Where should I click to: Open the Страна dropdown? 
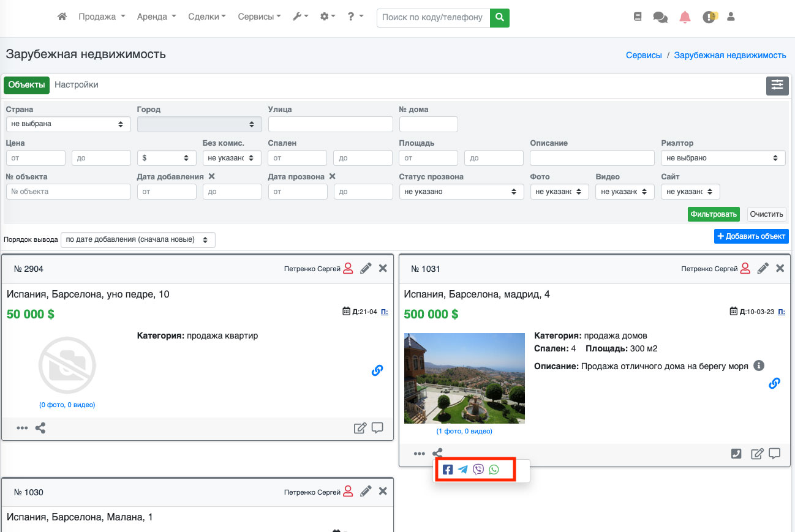68,124
